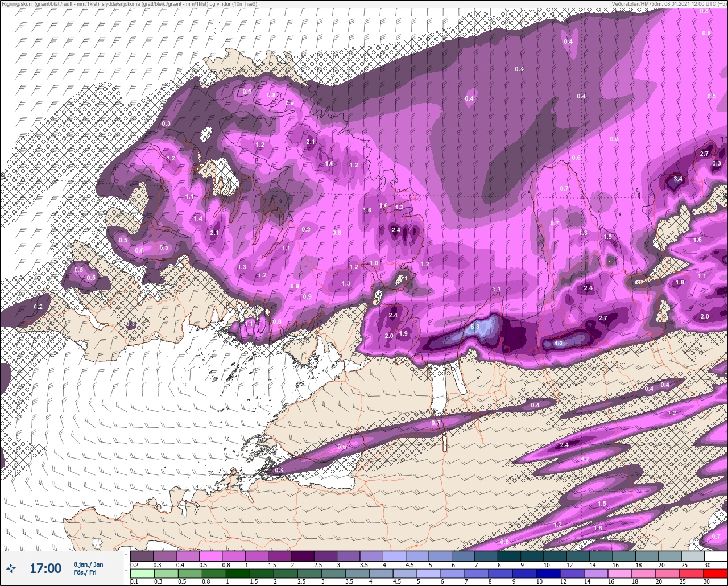Click the 4.2 snowfall value on map
Image resolution: width=728 pixels, height=586 pixels.
pos(559,343)
